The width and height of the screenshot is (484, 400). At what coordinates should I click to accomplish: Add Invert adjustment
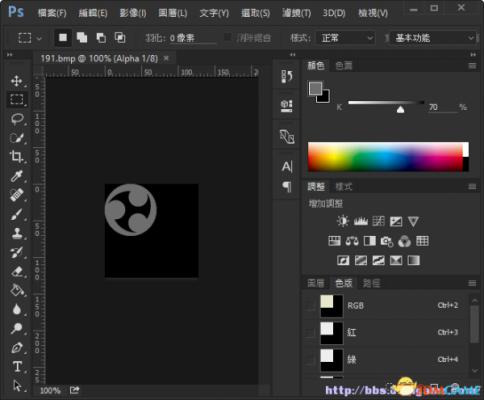343,260
